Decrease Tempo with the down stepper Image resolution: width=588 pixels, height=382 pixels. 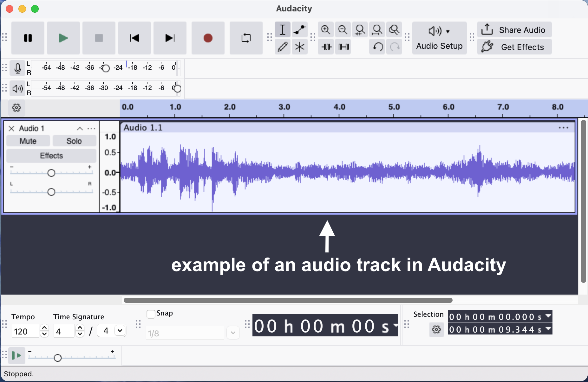click(45, 334)
